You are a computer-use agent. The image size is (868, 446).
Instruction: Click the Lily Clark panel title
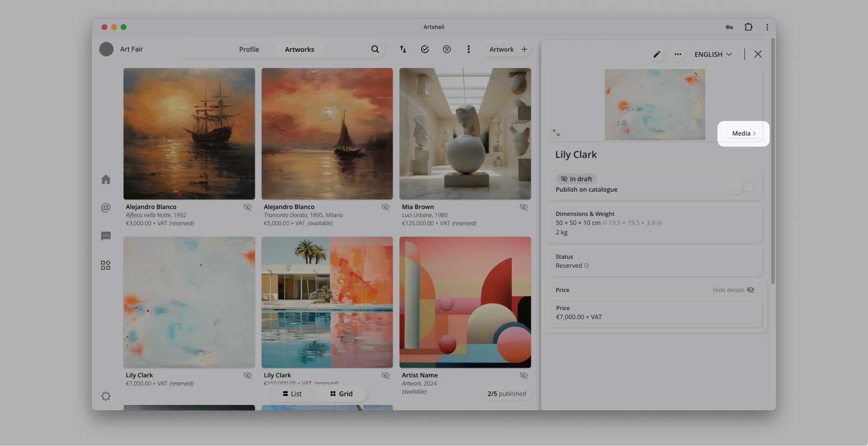pos(576,154)
